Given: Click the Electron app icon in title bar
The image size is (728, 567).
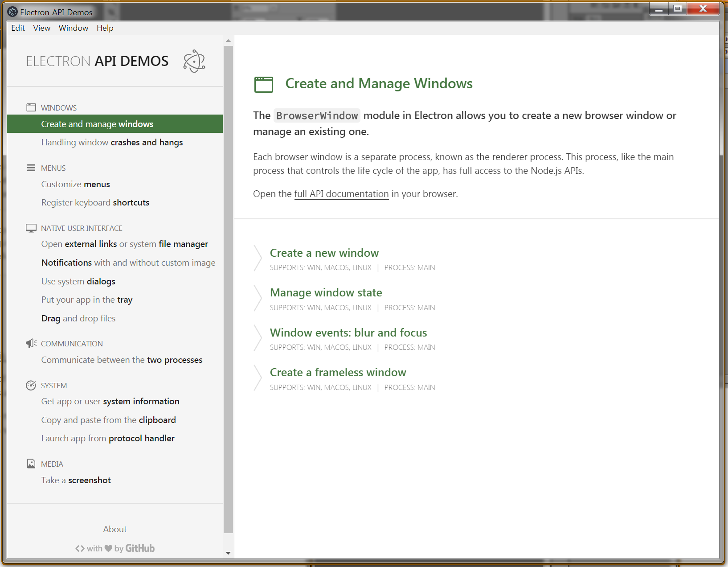Looking at the screenshot, I should [x=12, y=12].
